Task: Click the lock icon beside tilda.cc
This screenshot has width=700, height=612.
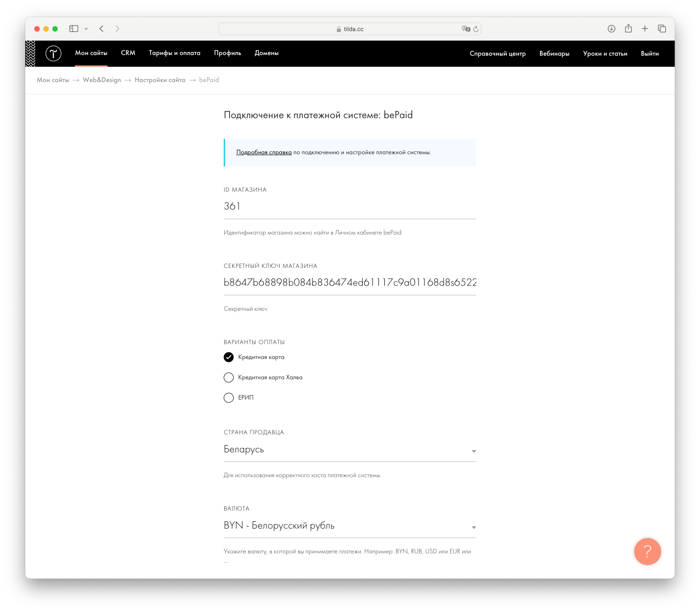Action: pyautogui.click(x=339, y=29)
